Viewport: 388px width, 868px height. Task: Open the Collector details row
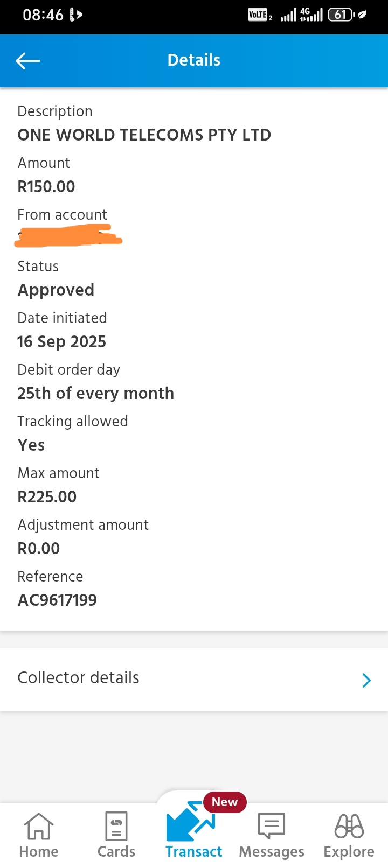point(194,678)
